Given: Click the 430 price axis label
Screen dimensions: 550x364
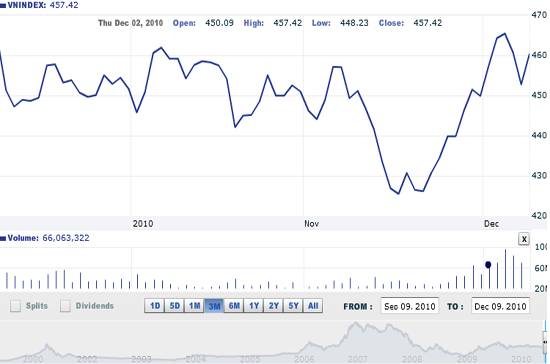Looking at the screenshot, I should tap(539, 175).
